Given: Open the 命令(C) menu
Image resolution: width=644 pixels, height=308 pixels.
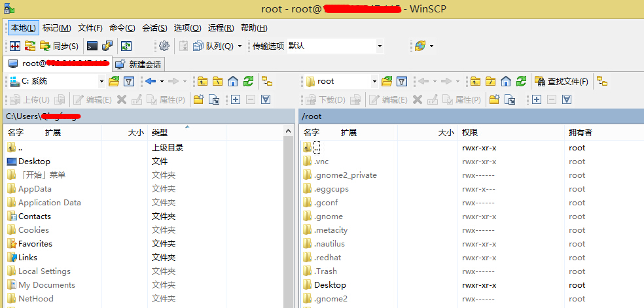Looking at the screenshot, I should pyautogui.click(x=122, y=28).
